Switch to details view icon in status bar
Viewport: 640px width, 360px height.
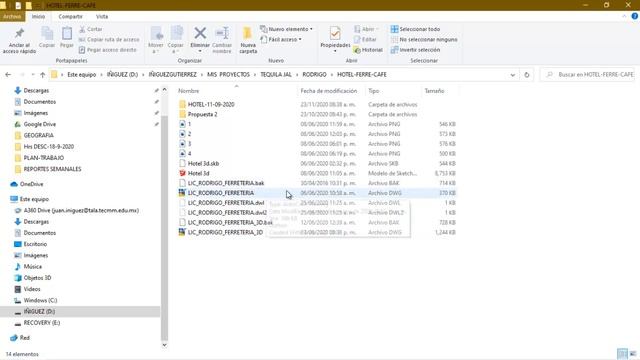click(622, 354)
